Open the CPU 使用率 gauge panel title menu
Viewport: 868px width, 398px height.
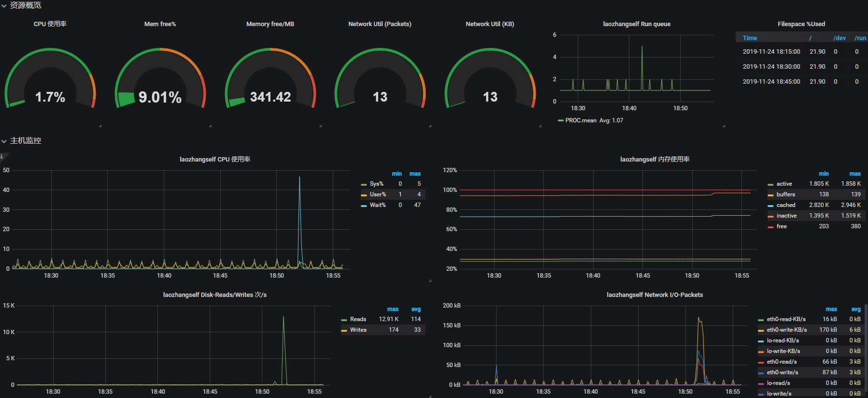tap(50, 24)
